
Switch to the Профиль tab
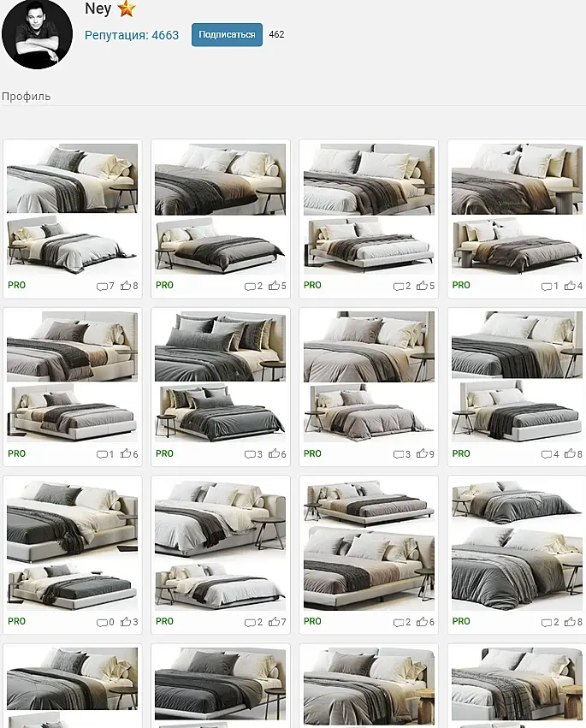(26, 97)
